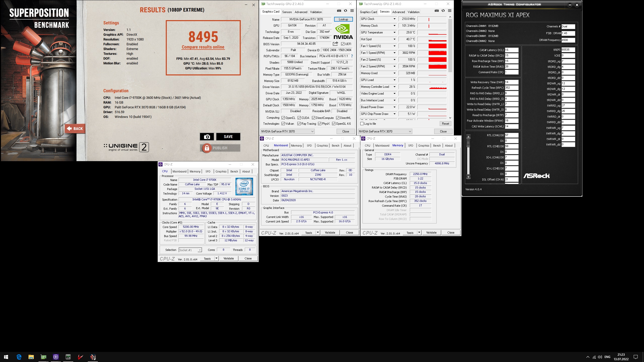The width and height of the screenshot is (644, 362).
Task: Click refresh icon in GPU-Z Graphics Card window
Action: pos(345,11)
